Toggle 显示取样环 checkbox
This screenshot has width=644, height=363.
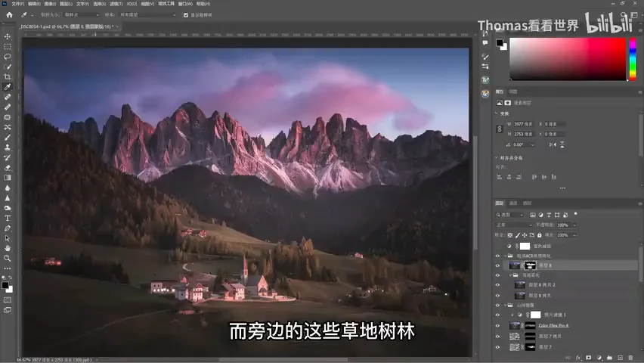[186, 15]
